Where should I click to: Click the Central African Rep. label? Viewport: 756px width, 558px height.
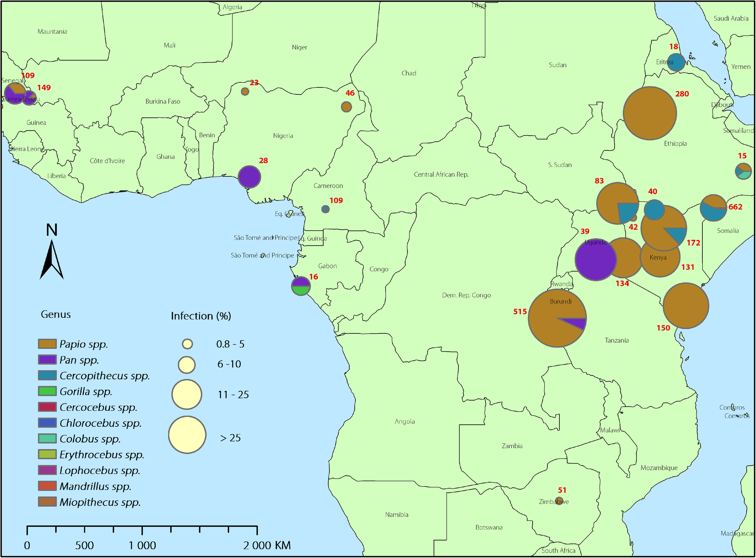pos(441,174)
